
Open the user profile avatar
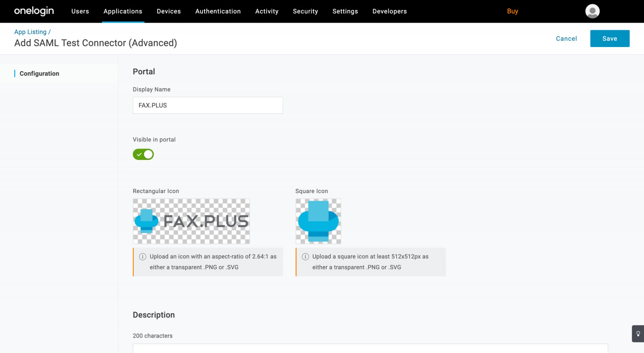pos(592,11)
